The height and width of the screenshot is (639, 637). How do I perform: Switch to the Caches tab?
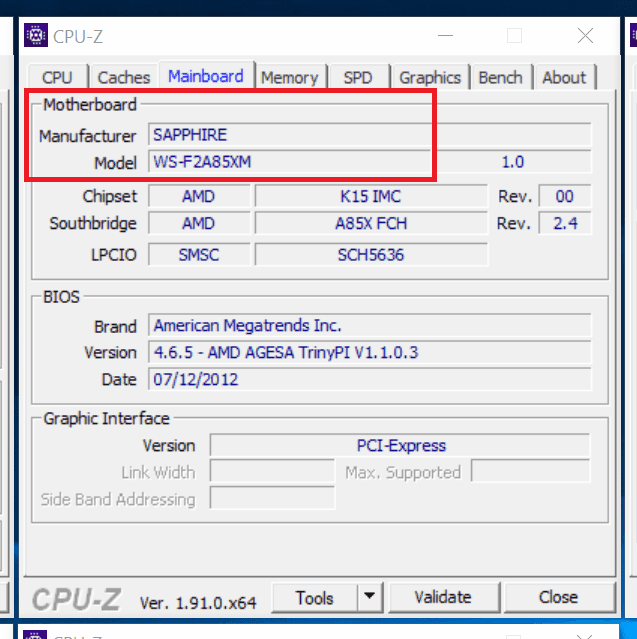(124, 77)
